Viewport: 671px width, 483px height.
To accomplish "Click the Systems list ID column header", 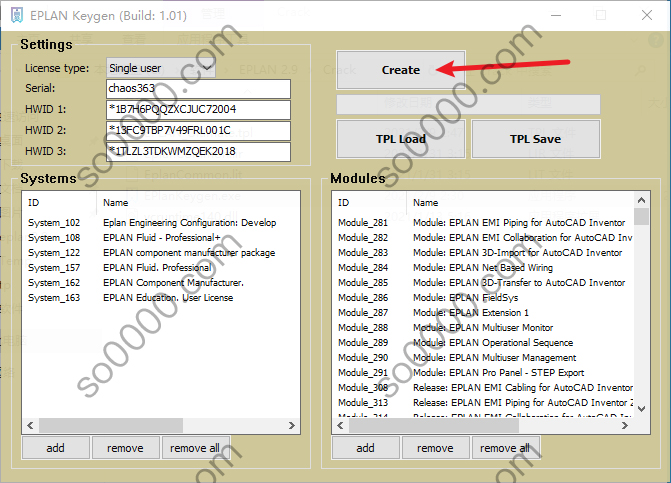I will tap(59, 203).
